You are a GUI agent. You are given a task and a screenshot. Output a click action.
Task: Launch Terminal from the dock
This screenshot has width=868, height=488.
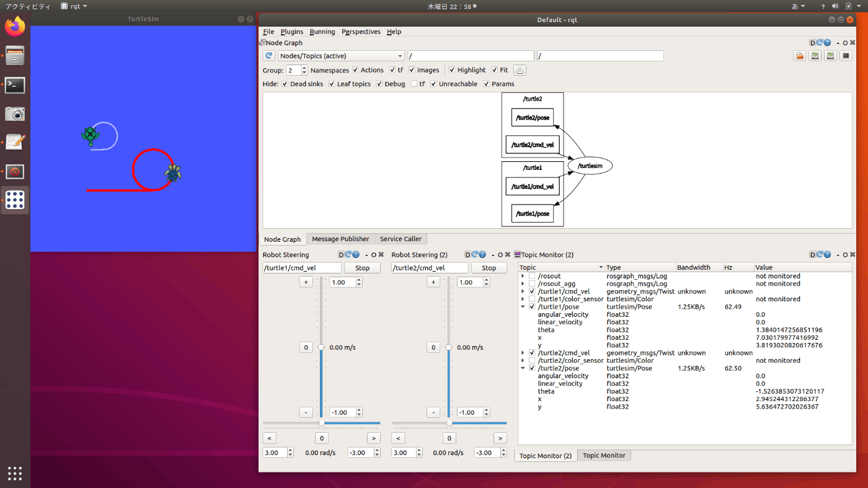[x=15, y=85]
